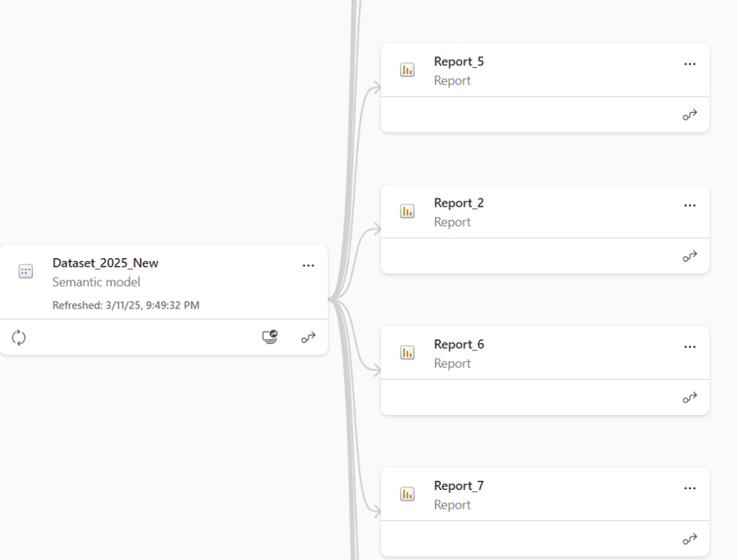737x560 pixels.
Task: Show lineage for Report_5
Action: click(x=690, y=115)
